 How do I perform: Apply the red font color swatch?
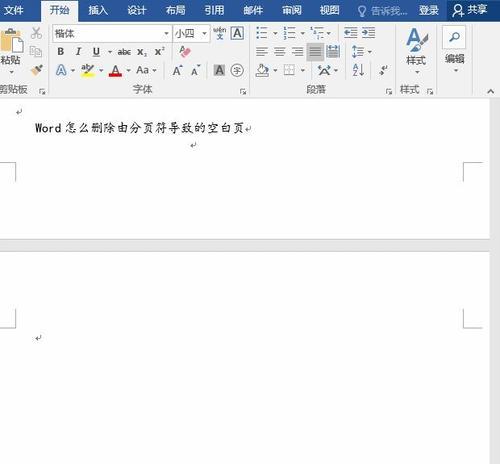pos(115,70)
